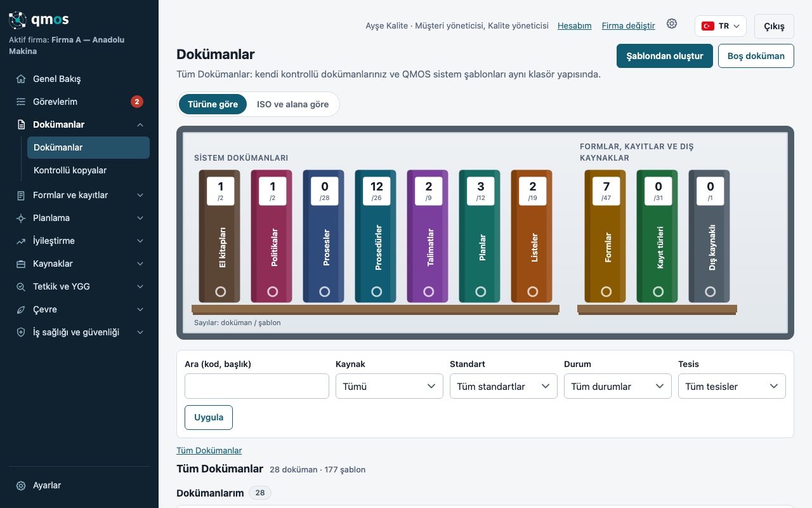Expand İş sağlığı ve güvenliği menu

tap(140, 332)
